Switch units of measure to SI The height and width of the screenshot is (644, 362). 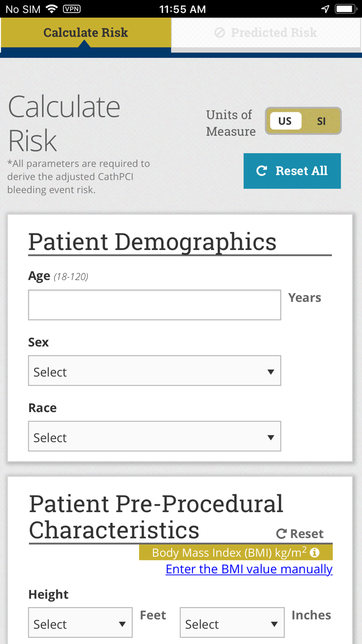322,121
